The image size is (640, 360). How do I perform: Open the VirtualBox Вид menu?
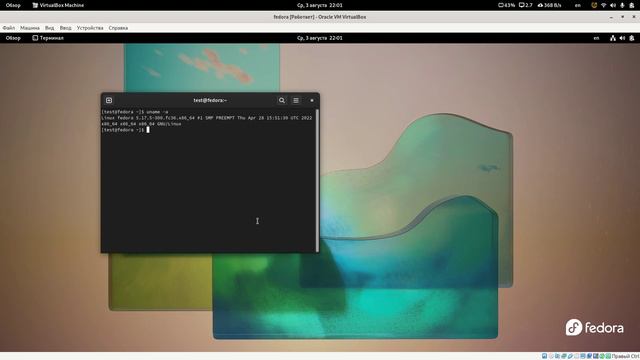pos(49,28)
